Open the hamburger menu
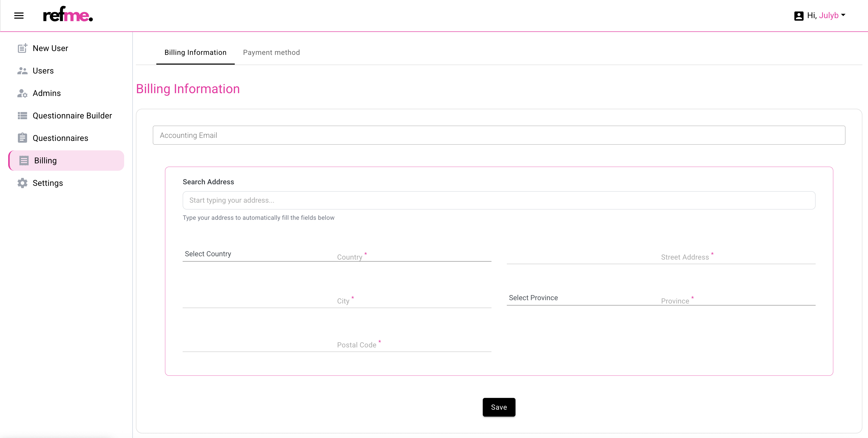 click(19, 16)
